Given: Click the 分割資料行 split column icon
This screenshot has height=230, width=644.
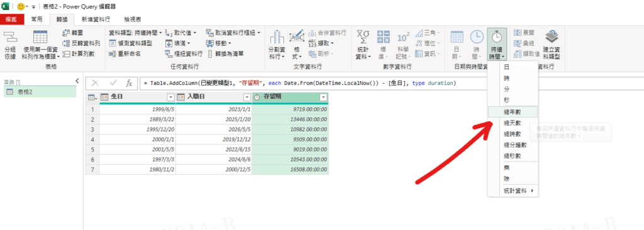Looking at the screenshot, I should (x=277, y=38).
